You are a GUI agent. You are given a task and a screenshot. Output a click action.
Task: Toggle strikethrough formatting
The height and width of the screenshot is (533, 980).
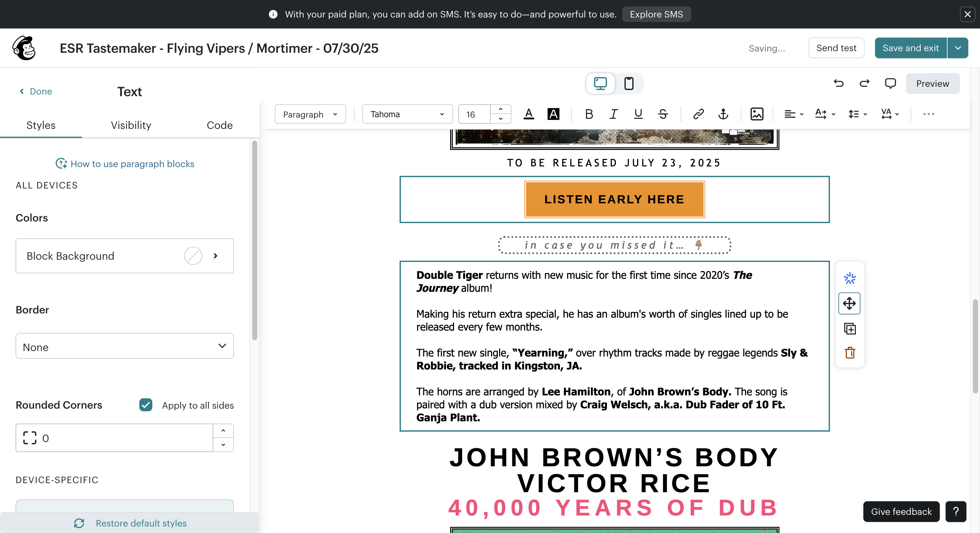[x=663, y=114]
